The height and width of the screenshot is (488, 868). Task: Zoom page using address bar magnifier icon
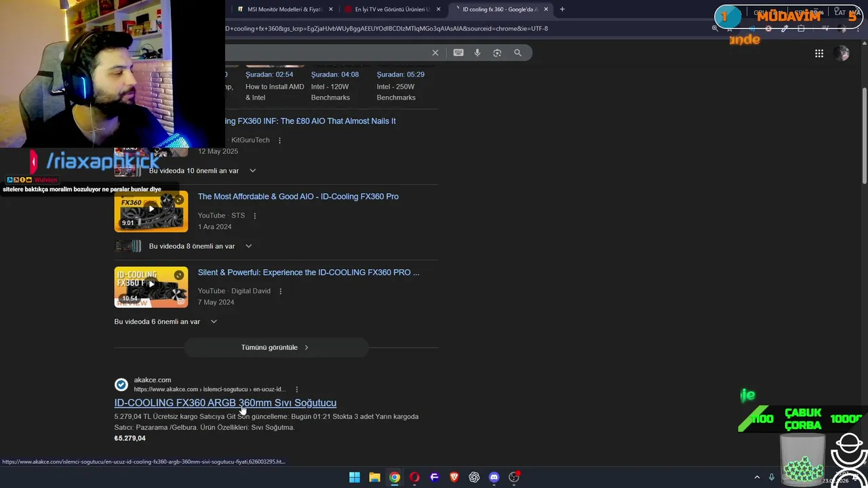click(x=715, y=28)
